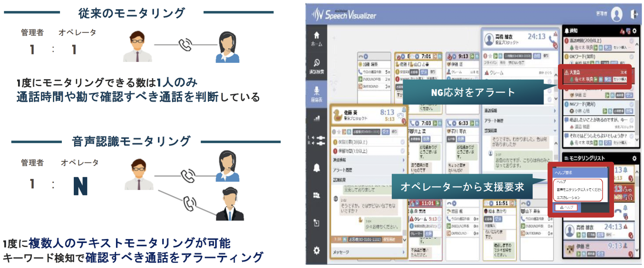The width and height of the screenshot is (644, 268).
Task: Click 受注 tag in 佐藤 葵 detail panel
Action: coord(385,132)
